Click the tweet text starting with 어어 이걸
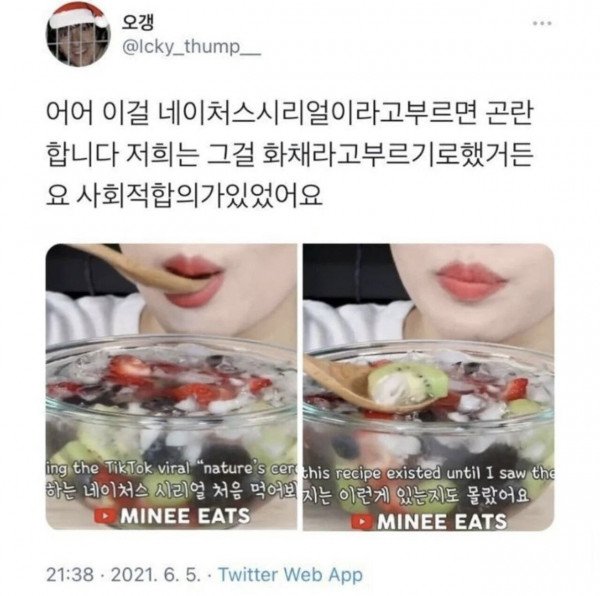The image size is (600, 596). [289, 154]
